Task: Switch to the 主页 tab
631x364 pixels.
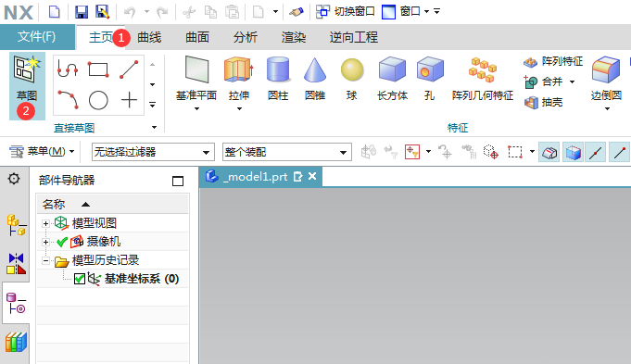Action: (x=101, y=37)
